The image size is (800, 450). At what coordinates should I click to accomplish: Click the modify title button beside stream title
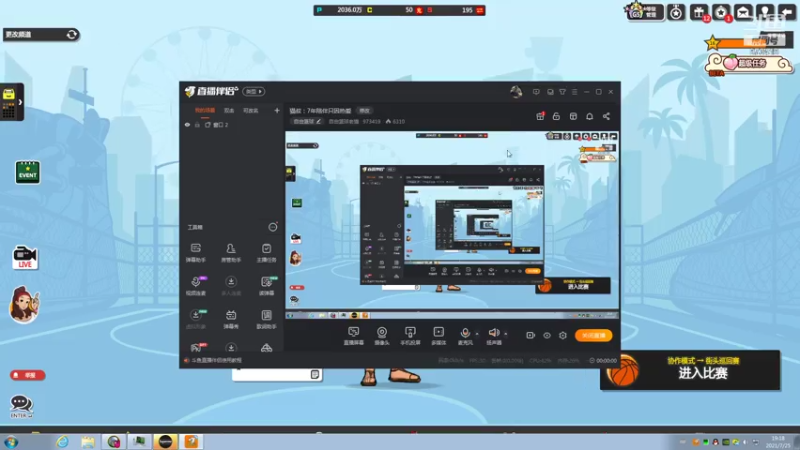[x=364, y=110]
